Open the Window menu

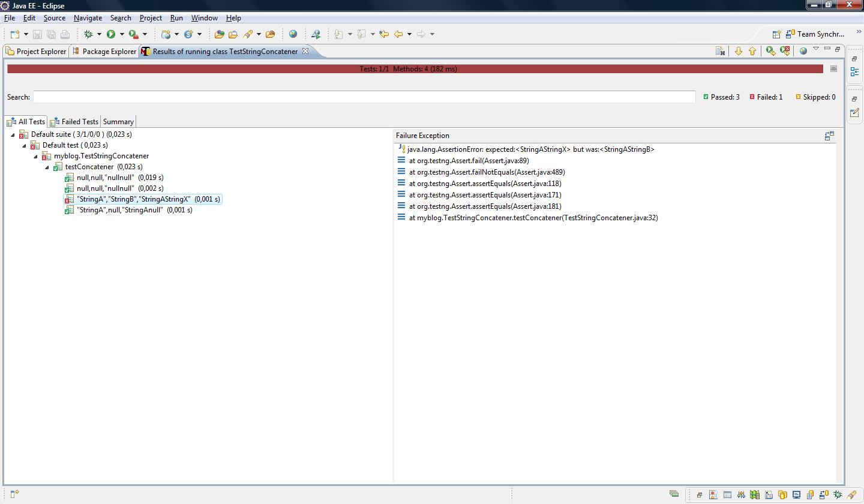[204, 18]
